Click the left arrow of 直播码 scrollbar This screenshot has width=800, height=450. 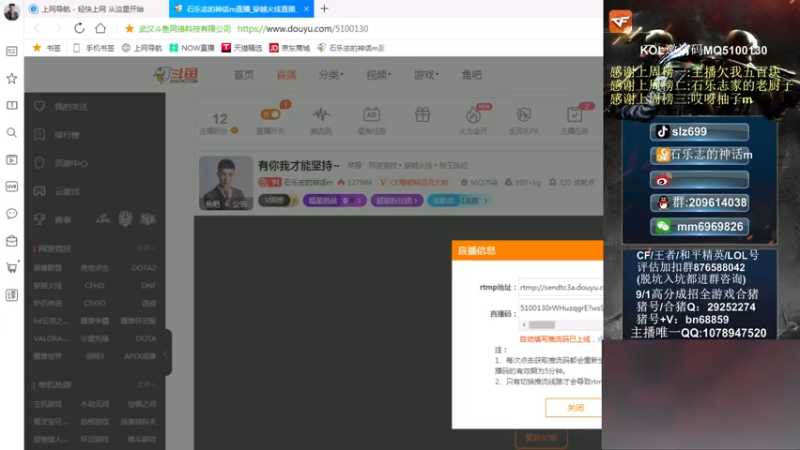click(524, 324)
